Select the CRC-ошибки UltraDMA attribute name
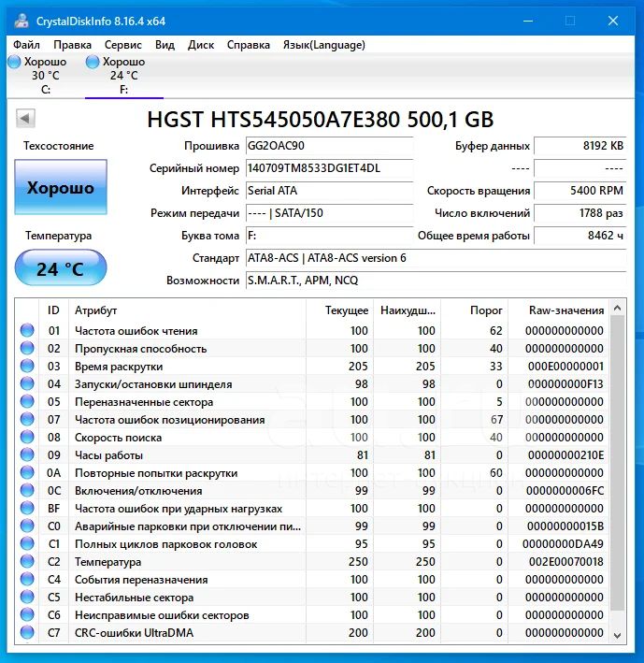644x663 pixels. coord(135,633)
